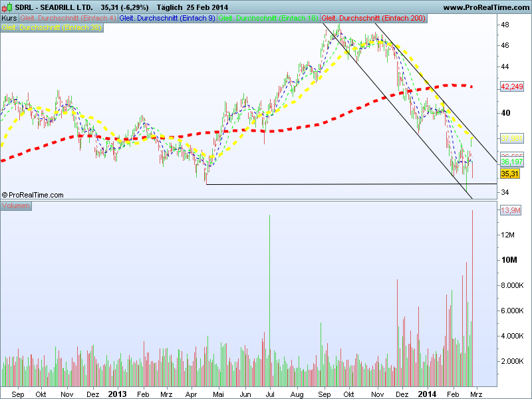Click the Täglich timeframe text
This screenshot has height=399, width=532.
click(171, 7)
